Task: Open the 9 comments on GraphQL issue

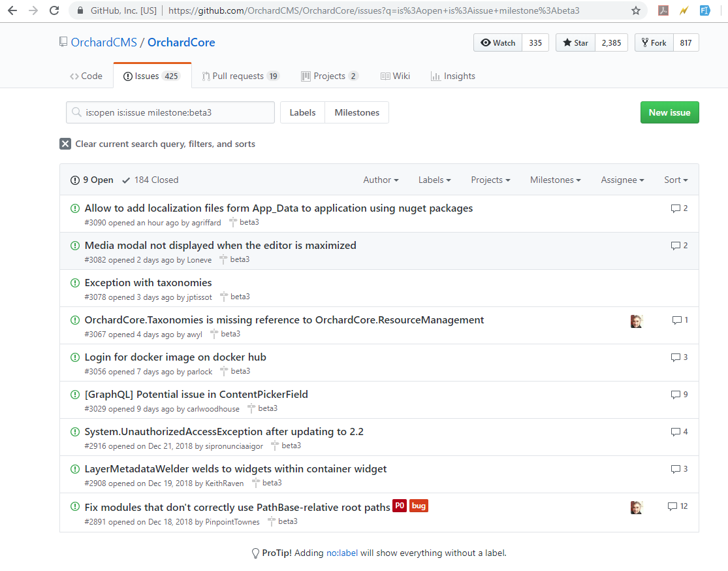Action: (679, 394)
